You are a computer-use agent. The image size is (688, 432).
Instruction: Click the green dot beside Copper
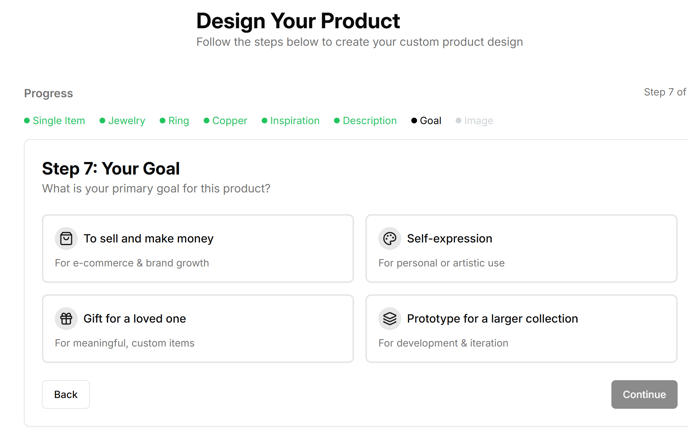(206, 121)
